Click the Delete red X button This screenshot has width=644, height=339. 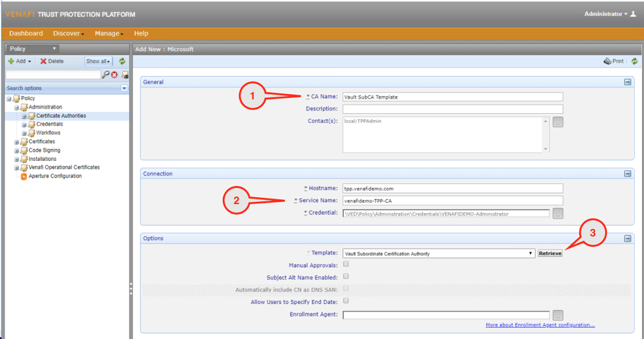click(x=52, y=61)
